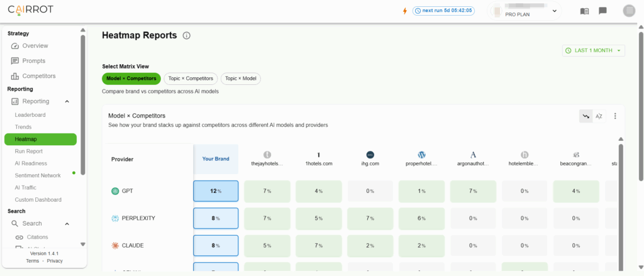This screenshot has height=276, width=644.
Task: Click the lightning bolt icon
Action: [405, 11]
